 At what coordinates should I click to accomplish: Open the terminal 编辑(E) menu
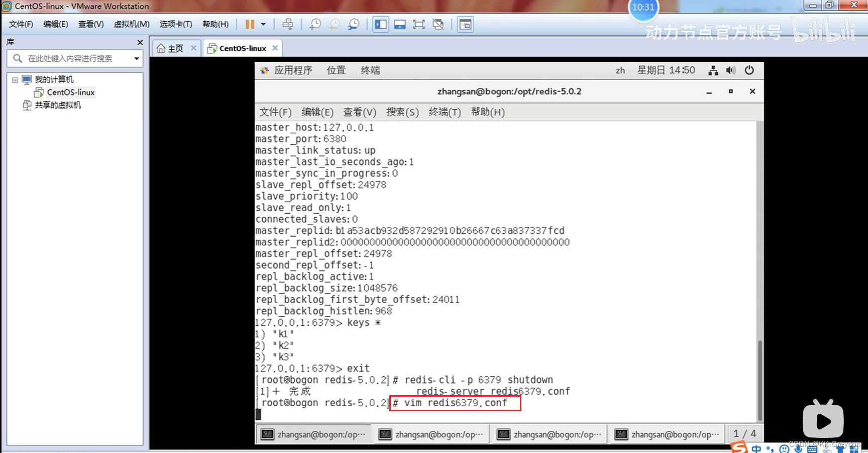click(317, 112)
